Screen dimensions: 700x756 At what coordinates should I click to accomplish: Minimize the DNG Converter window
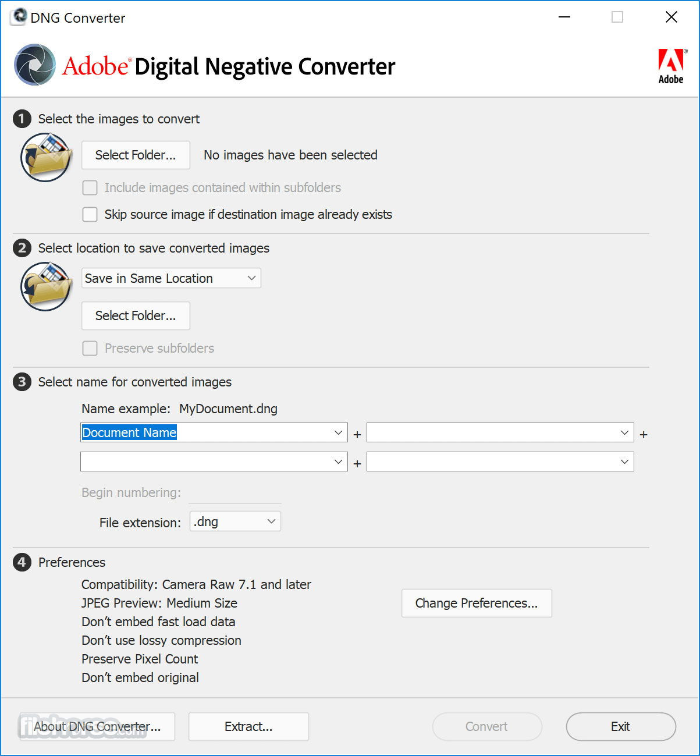pyautogui.click(x=564, y=17)
